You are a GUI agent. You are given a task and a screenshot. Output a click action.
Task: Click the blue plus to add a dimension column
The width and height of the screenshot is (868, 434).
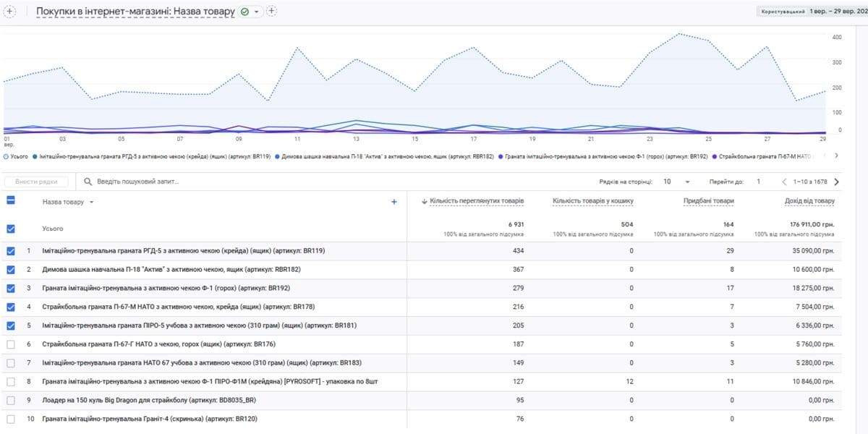pos(394,203)
